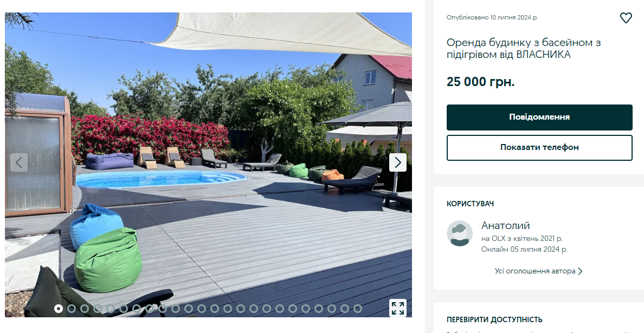
Task: Click the 25 000 грн. price
Action: click(x=480, y=82)
